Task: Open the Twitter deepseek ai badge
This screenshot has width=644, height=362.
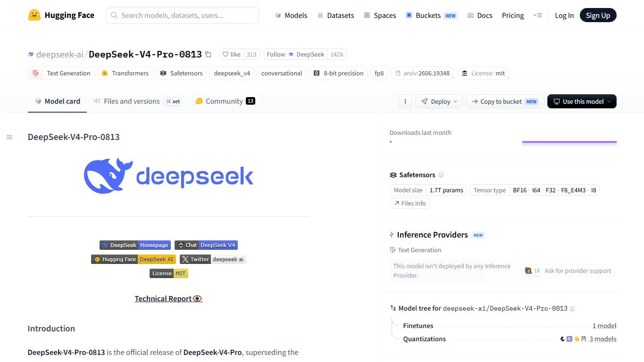Action: [213, 259]
